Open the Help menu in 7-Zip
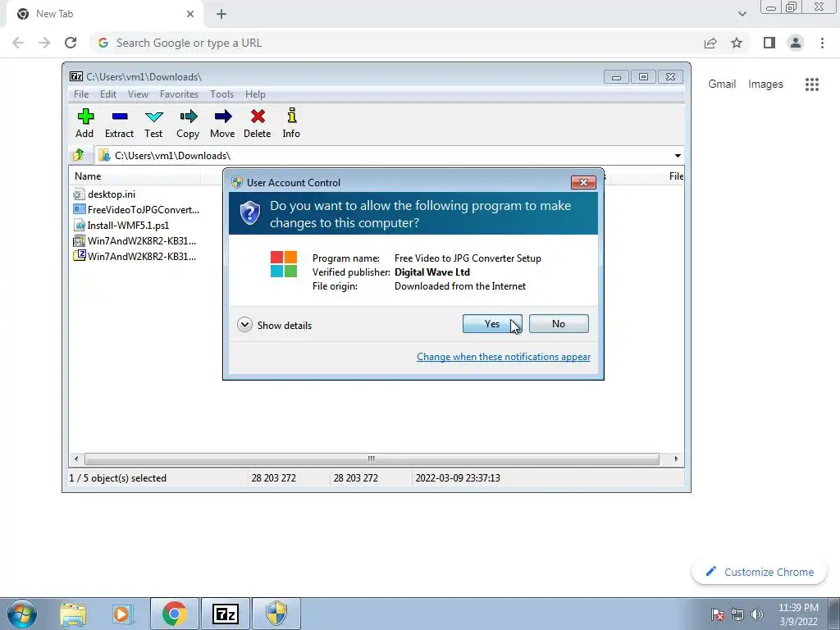 (x=256, y=94)
